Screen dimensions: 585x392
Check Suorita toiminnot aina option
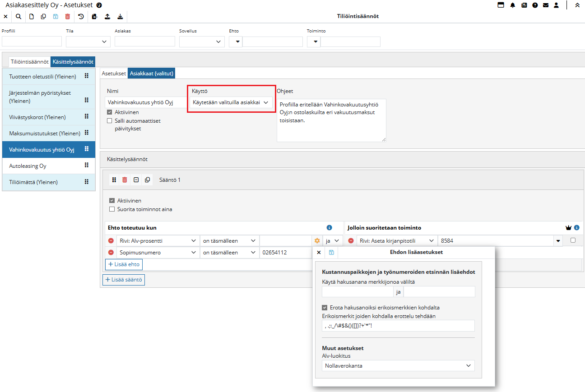pyautogui.click(x=112, y=209)
